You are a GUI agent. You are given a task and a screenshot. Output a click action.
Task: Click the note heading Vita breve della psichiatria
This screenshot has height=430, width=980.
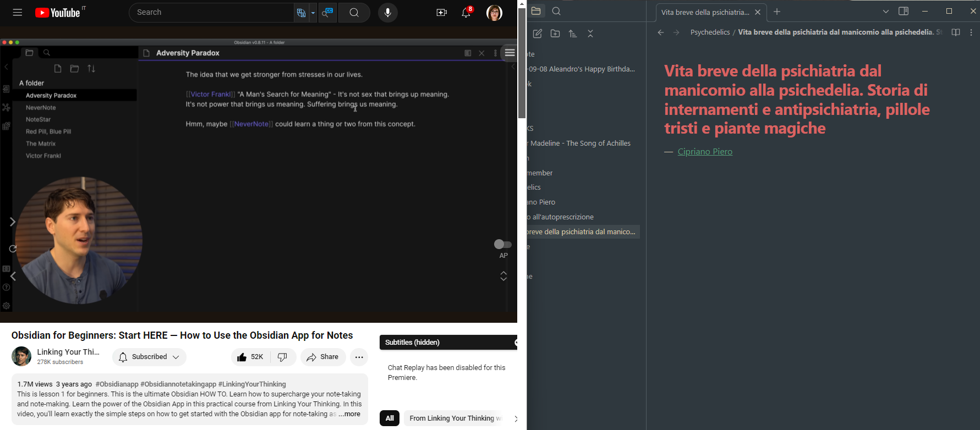pos(797,100)
